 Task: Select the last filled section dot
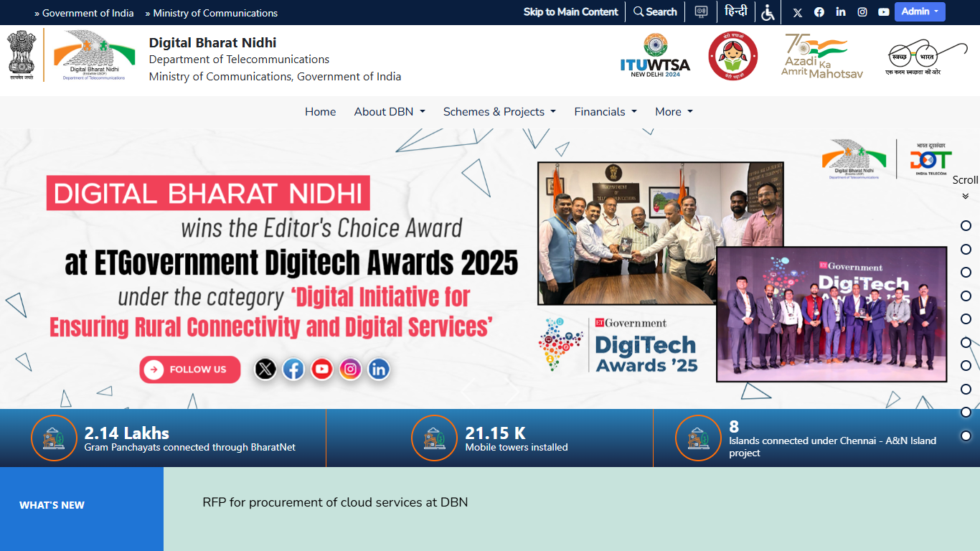(x=966, y=436)
